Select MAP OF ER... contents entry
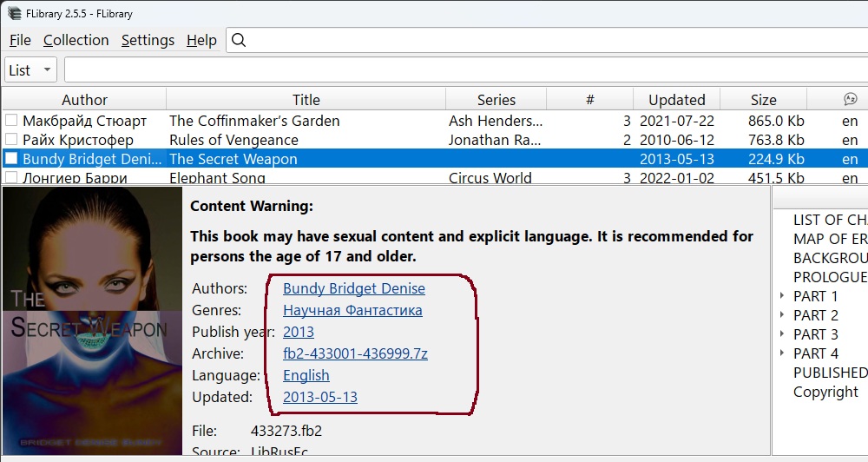 [830, 239]
